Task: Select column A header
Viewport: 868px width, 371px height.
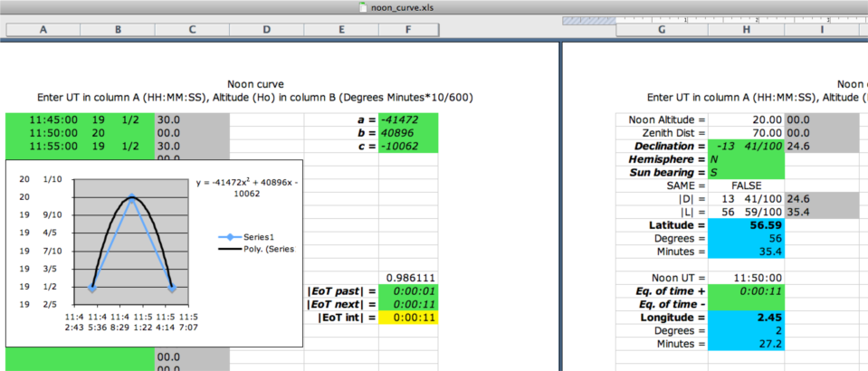Action: (43, 30)
